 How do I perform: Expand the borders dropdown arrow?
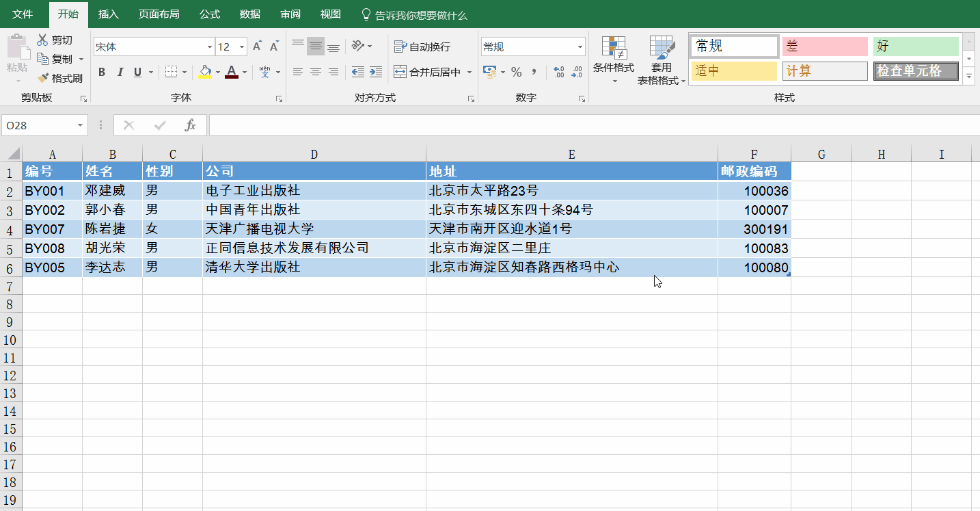click(184, 73)
